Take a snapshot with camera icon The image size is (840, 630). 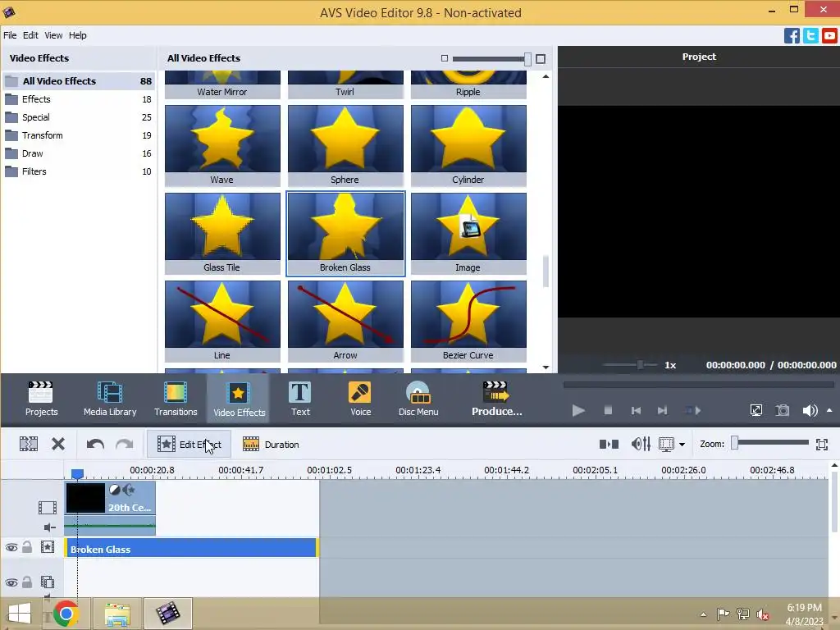[783, 410]
